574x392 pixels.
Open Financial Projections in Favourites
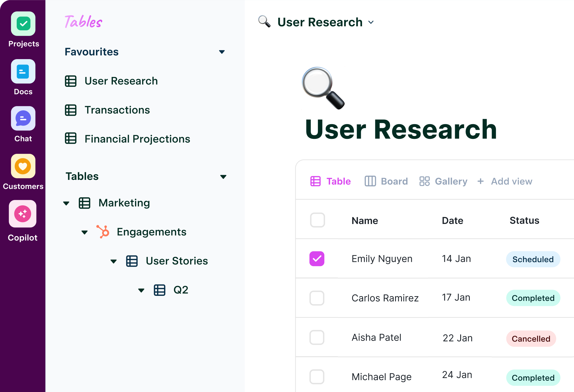[137, 139]
